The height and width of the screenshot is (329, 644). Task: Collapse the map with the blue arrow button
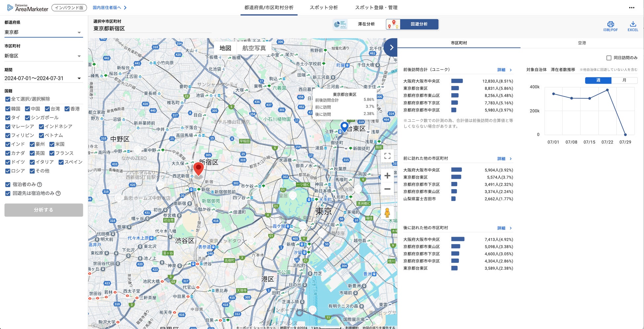[x=391, y=48]
